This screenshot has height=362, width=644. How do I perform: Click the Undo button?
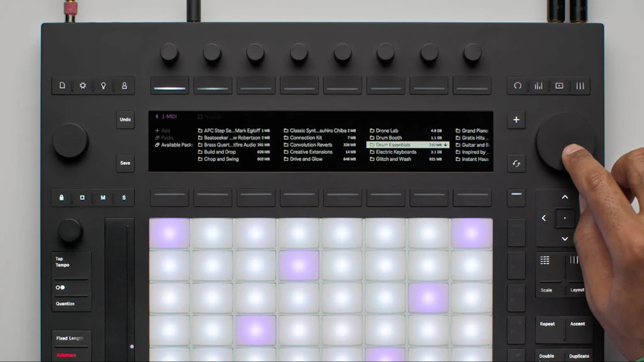point(125,120)
